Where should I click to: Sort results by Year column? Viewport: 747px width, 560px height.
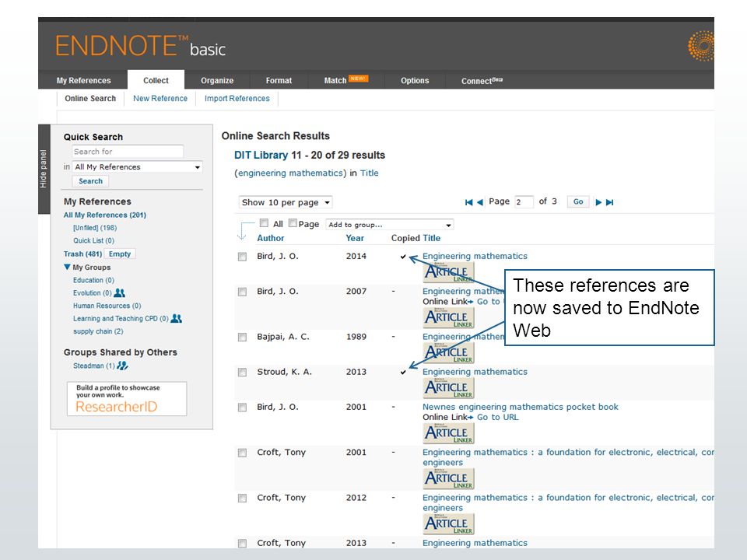(355, 238)
